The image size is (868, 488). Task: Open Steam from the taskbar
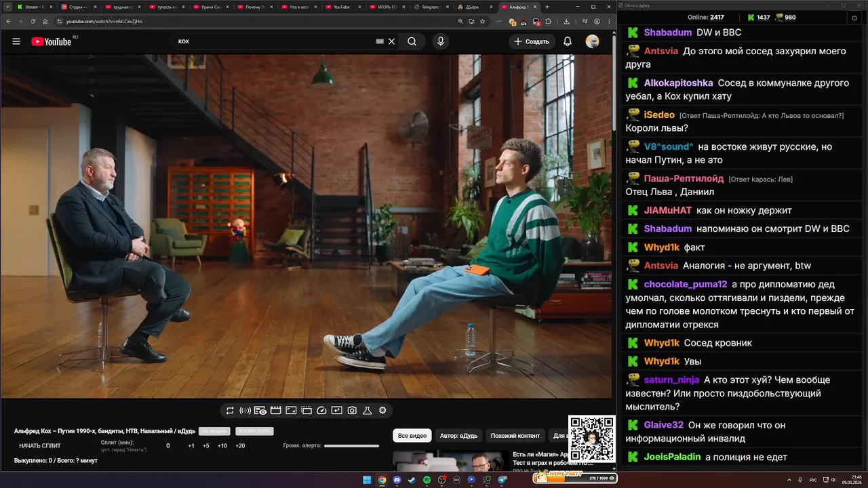click(x=412, y=480)
